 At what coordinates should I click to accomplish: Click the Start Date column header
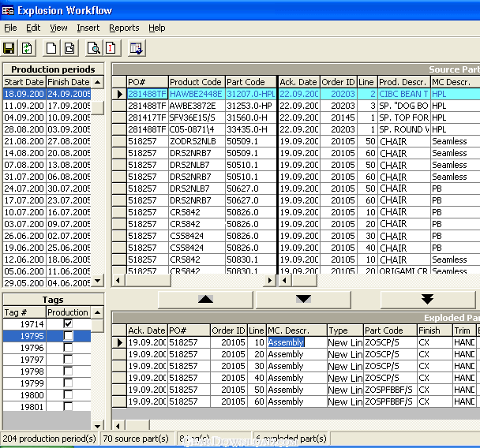pos(24,82)
